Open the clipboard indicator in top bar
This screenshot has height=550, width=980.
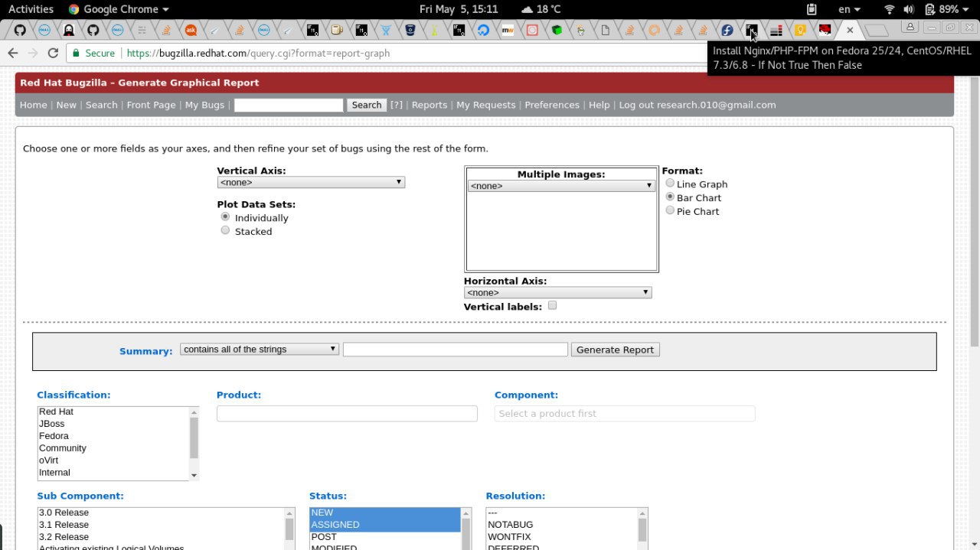pos(812,9)
